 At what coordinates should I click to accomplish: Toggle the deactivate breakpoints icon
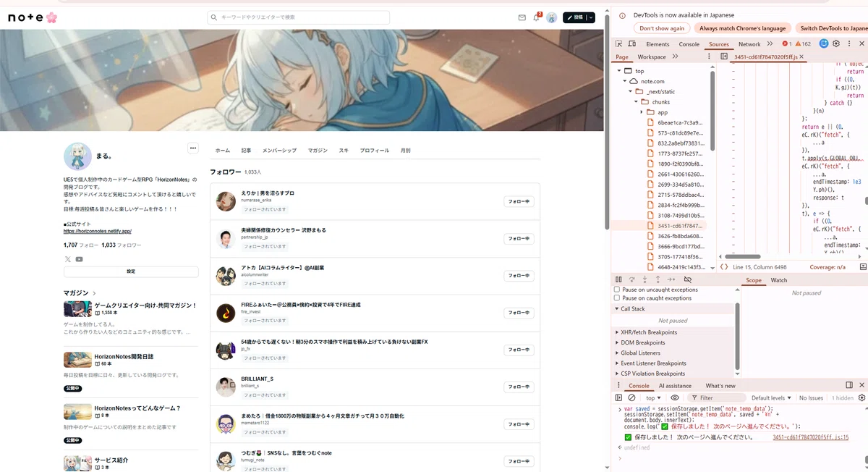click(687, 279)
